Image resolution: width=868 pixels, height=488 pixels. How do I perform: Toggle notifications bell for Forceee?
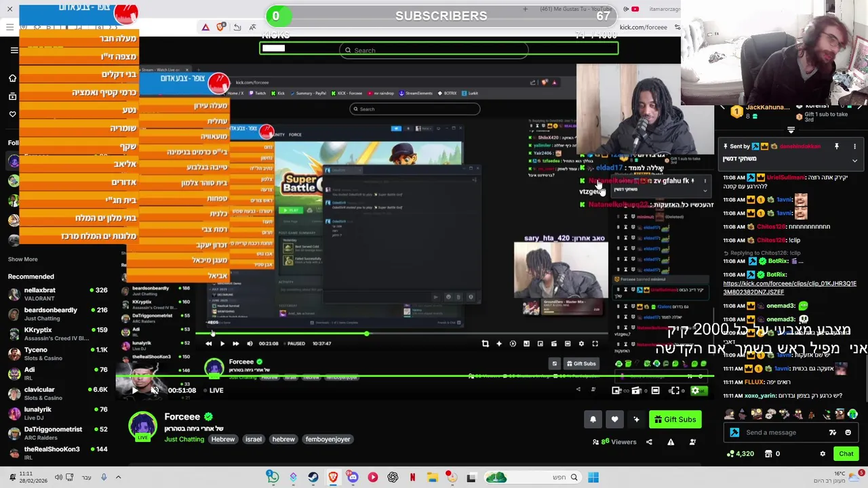[593, 420]
